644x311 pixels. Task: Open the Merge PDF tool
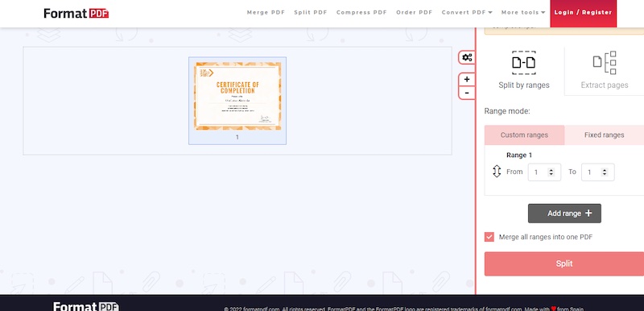(266, 12)
